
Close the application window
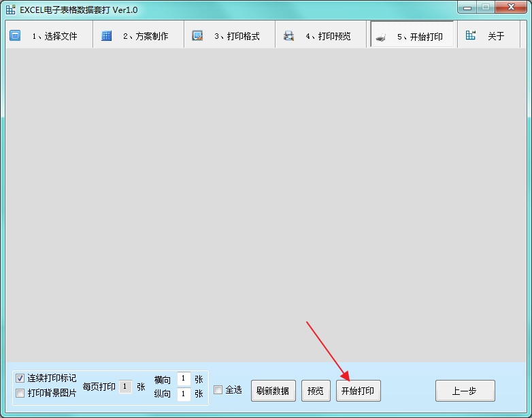511,7
